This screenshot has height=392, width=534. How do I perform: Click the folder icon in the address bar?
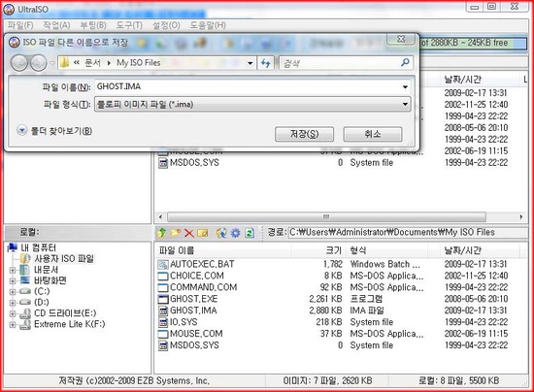[x=64, y=63]
